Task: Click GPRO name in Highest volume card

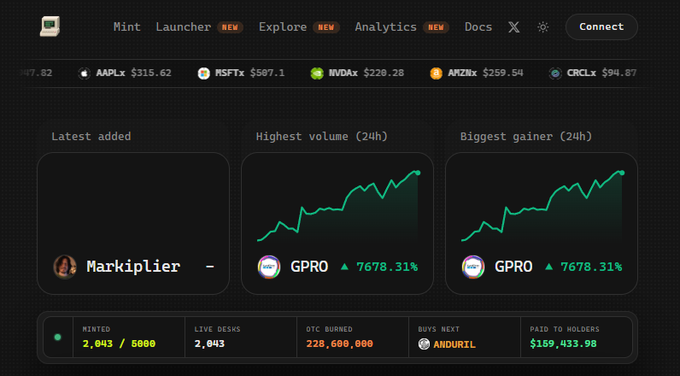Action: [309, 267]
